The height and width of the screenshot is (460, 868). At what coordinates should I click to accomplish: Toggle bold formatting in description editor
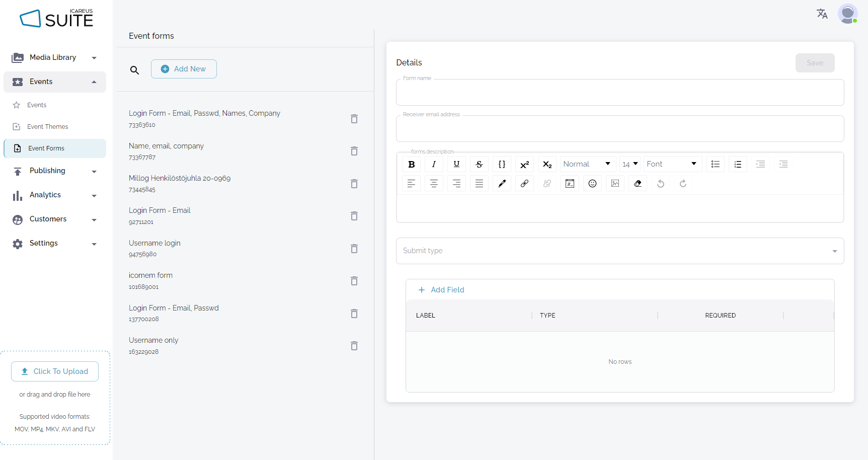411,164
